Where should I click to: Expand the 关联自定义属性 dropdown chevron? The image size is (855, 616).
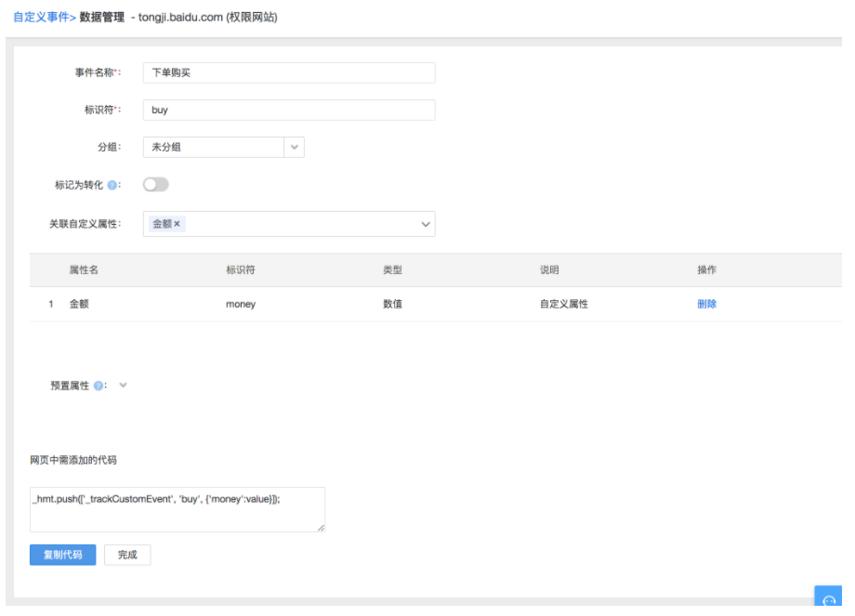click(426, 224)
